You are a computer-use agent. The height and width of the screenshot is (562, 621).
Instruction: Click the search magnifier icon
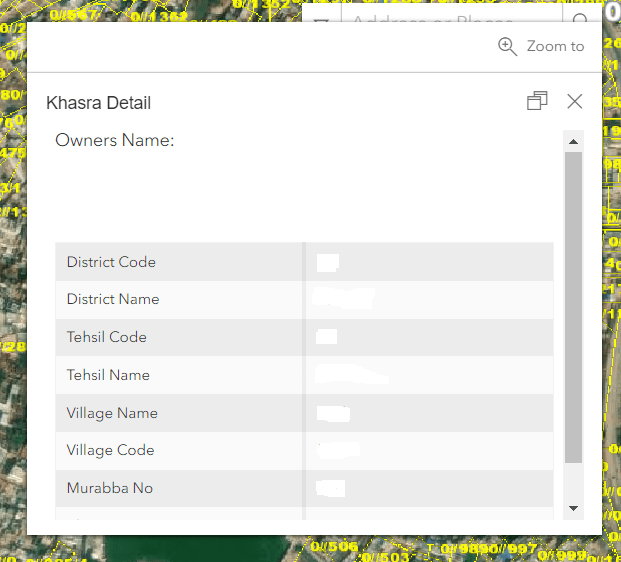(x=581, y=19)
